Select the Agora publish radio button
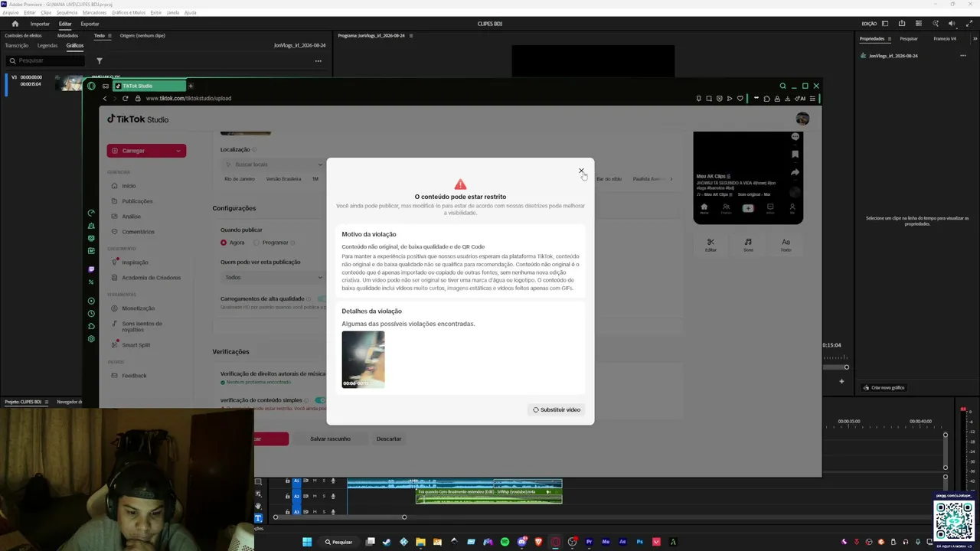 [x=224, y=243]
